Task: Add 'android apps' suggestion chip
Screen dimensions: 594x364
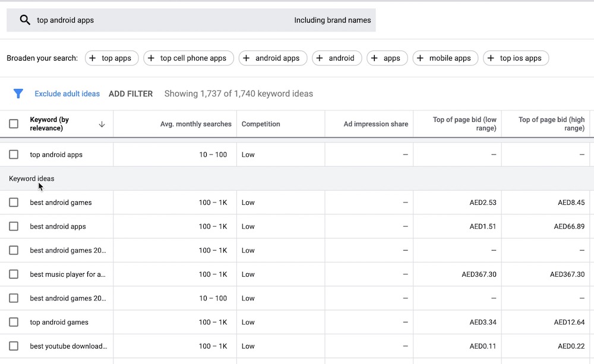Action: 273,58
